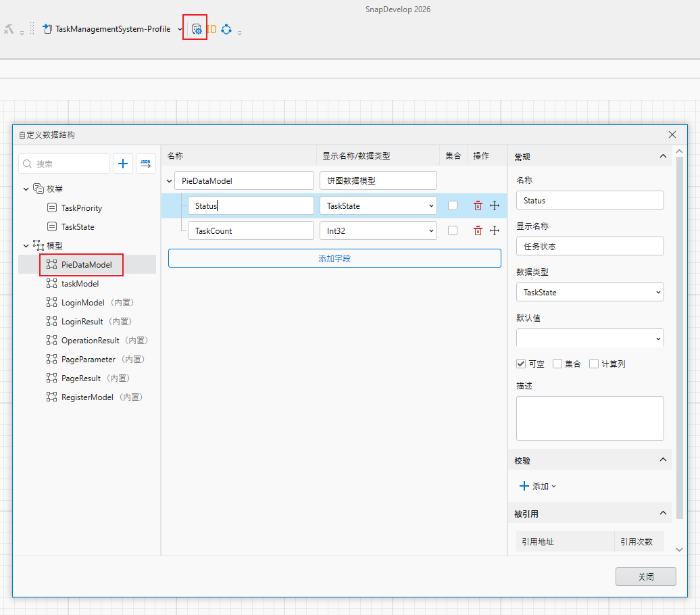Delete the Status field via trash icon
Screen dimensions: 700x615
478,205
